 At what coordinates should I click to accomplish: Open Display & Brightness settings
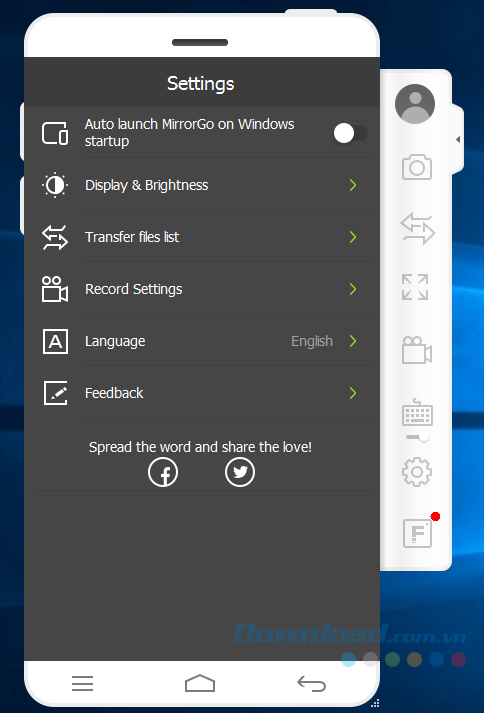click(202, 185)
